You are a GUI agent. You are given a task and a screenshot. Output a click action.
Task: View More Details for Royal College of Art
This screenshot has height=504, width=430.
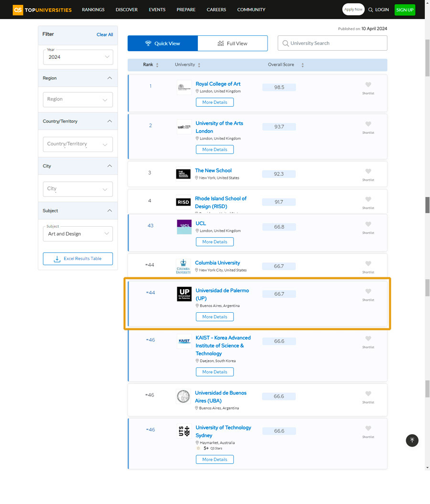[x=215, y=102]
